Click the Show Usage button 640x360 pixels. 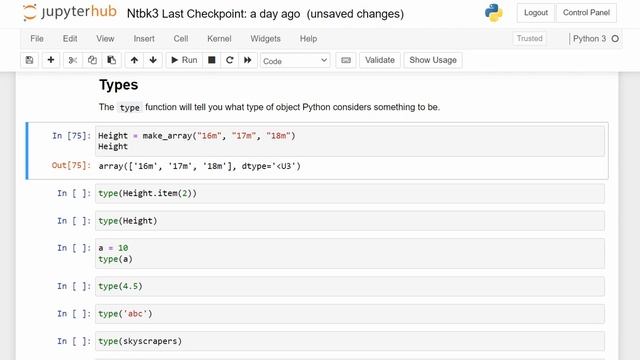tap(433, 60)
